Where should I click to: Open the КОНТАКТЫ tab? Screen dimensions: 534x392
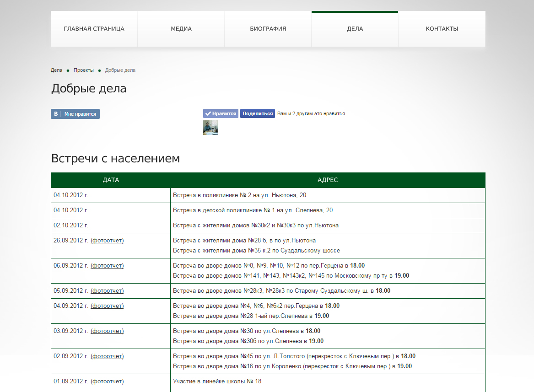tap(442, 29)
